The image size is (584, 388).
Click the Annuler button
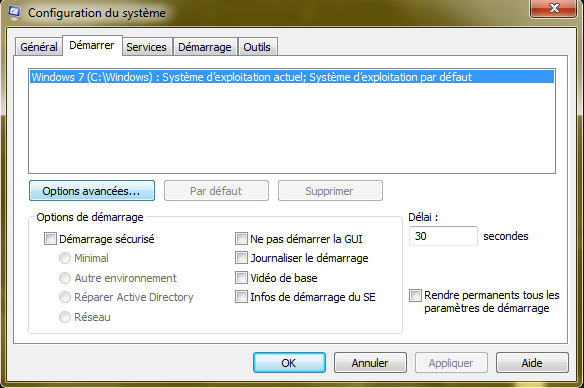tap(370, 363)
